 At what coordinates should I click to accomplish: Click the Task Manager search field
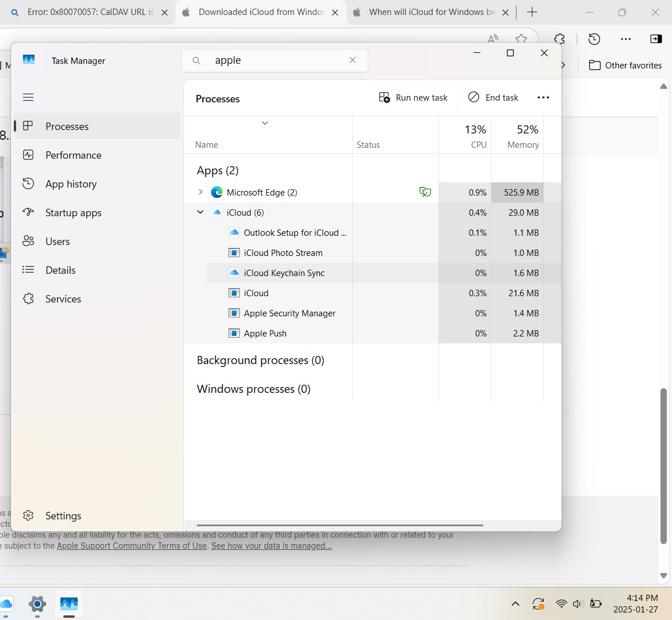(274, 60)
